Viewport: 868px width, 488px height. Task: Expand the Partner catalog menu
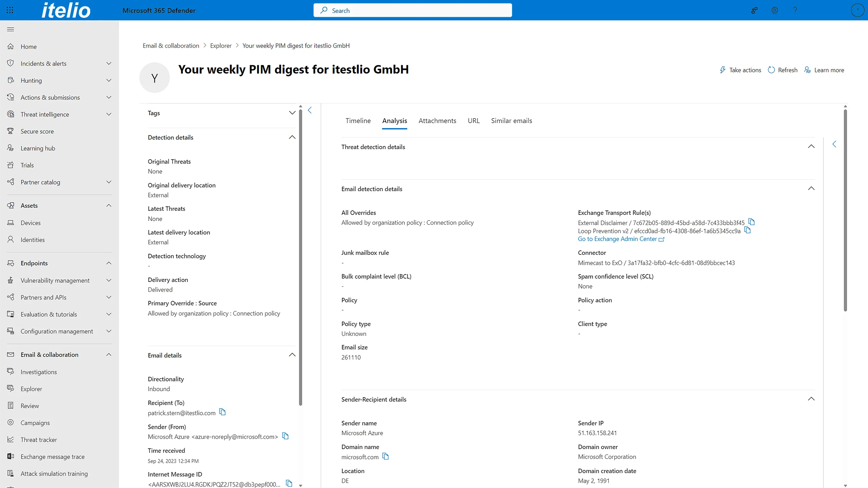pos(109,182)
